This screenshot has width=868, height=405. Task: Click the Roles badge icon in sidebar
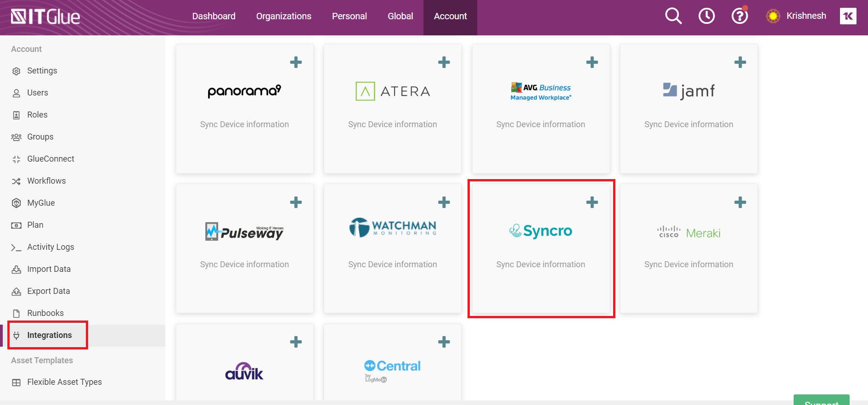coord(17,115)
